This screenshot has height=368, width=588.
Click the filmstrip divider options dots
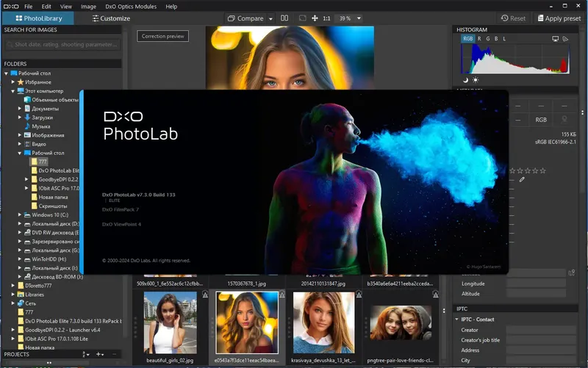pos(444,311)
